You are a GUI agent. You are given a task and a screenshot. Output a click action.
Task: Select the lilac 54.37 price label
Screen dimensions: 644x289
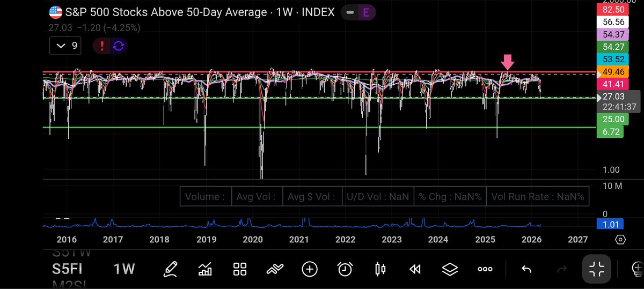[612, 34]
